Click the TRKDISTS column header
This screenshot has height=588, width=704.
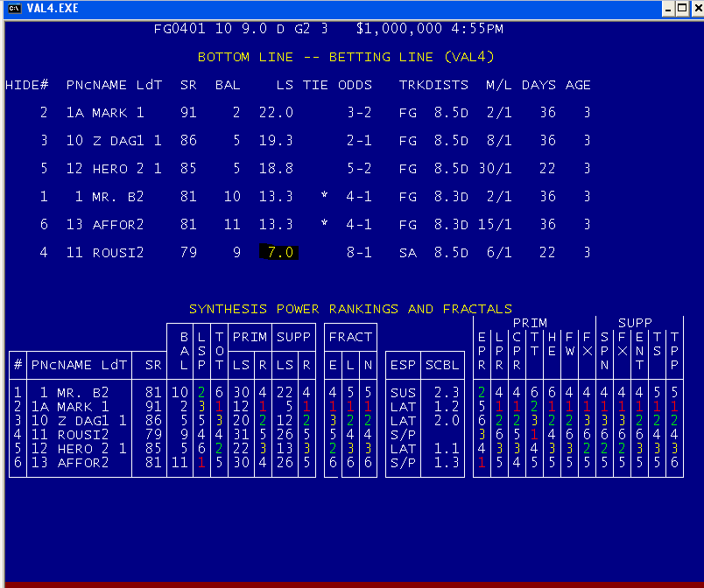[433, 85]
